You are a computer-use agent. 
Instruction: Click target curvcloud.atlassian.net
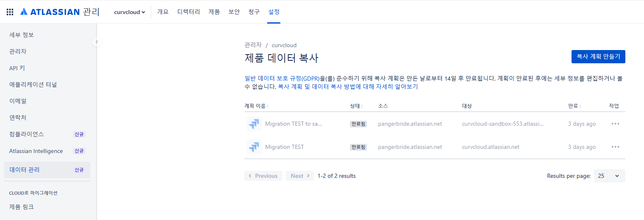click(490, 147)
